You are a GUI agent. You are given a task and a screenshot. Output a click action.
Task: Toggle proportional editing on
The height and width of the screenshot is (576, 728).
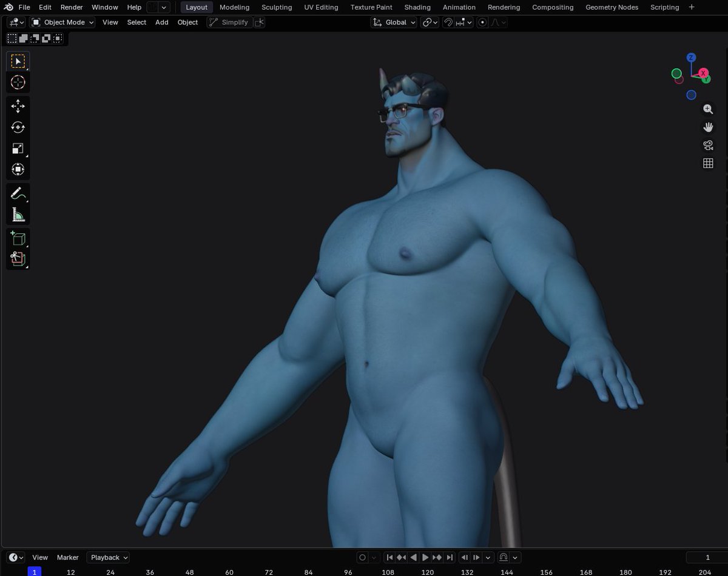[482, 22]
